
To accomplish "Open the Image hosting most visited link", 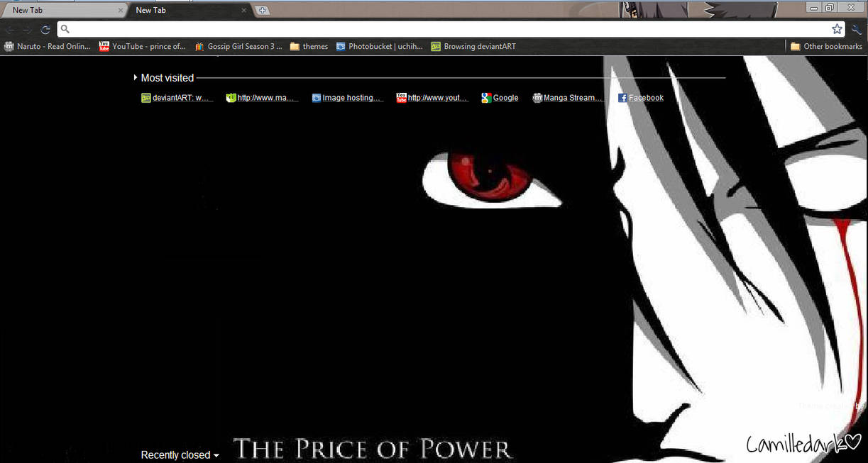I will (347, 98).
